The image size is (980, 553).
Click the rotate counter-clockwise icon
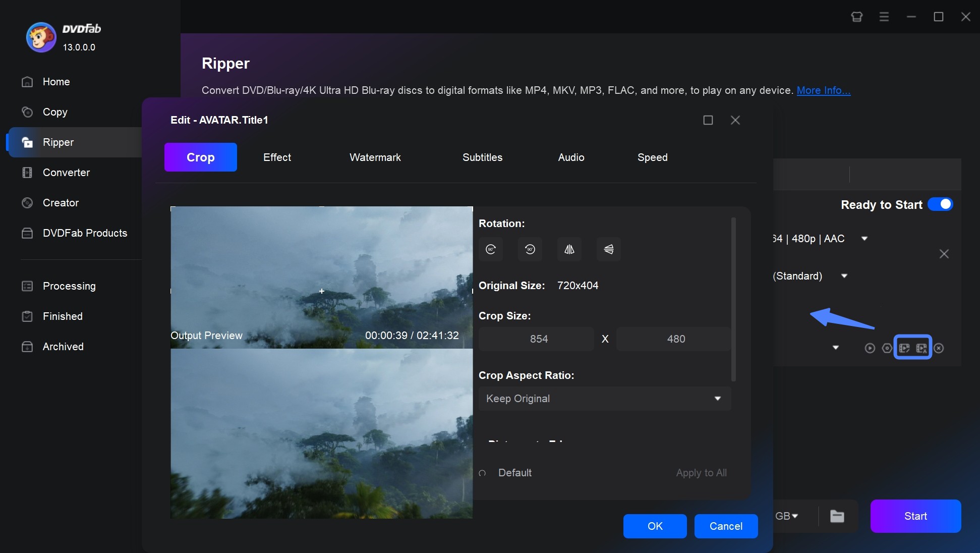tap(529, 249)
